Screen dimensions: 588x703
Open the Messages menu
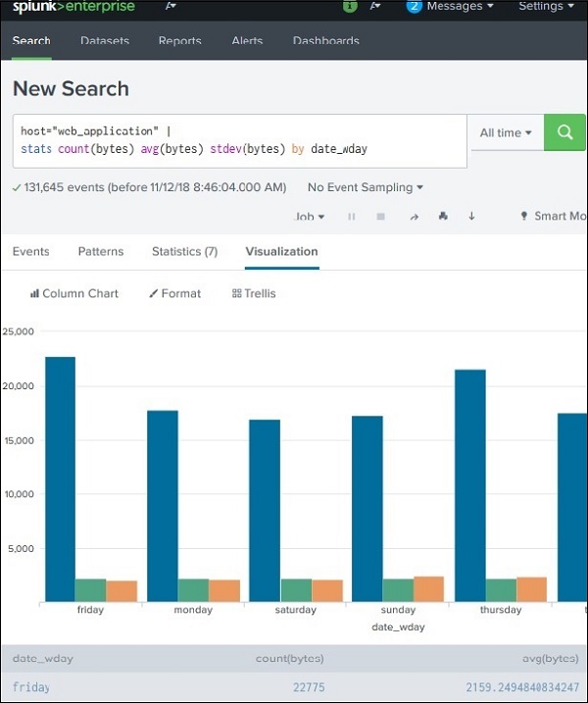[x=449, y=6]
